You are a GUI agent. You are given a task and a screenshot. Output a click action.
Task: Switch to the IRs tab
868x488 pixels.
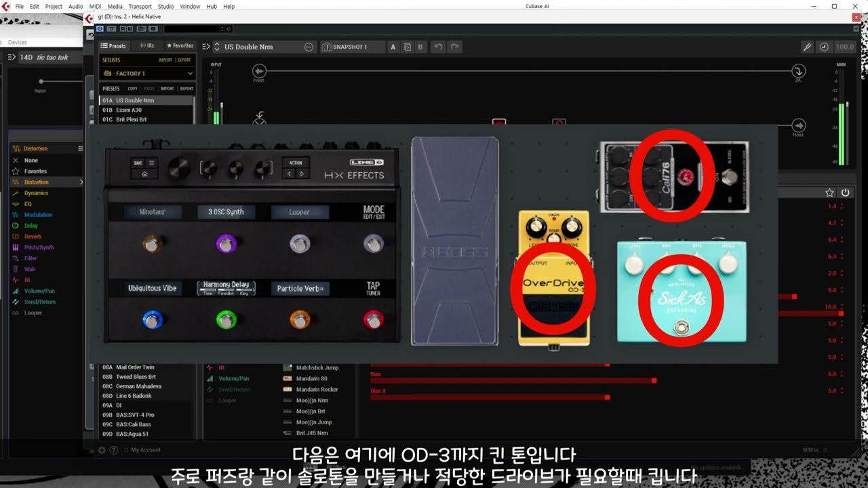(146, 45)
